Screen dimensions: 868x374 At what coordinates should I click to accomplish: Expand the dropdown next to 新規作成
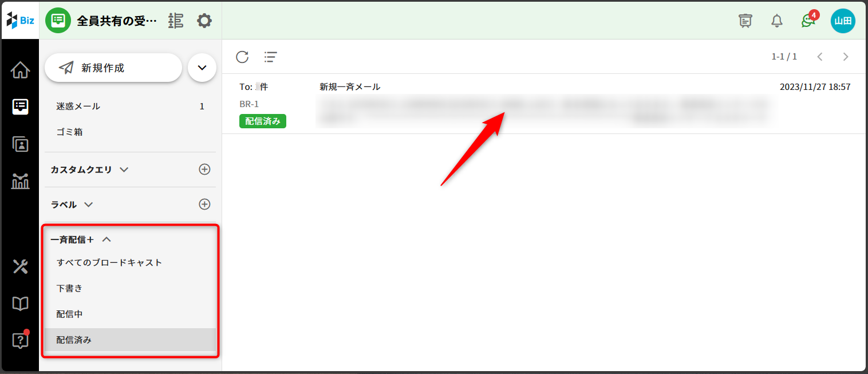coord(202,68)
